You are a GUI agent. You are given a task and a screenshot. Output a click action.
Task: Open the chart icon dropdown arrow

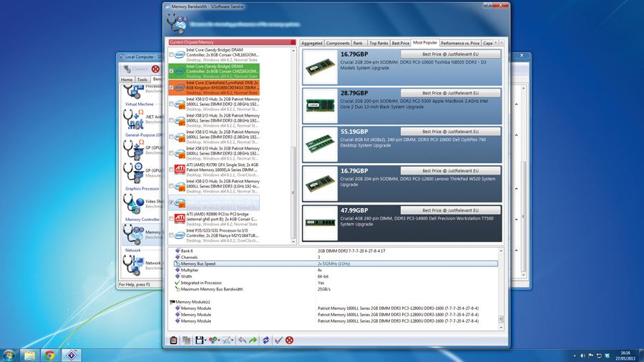click(232, 341)
